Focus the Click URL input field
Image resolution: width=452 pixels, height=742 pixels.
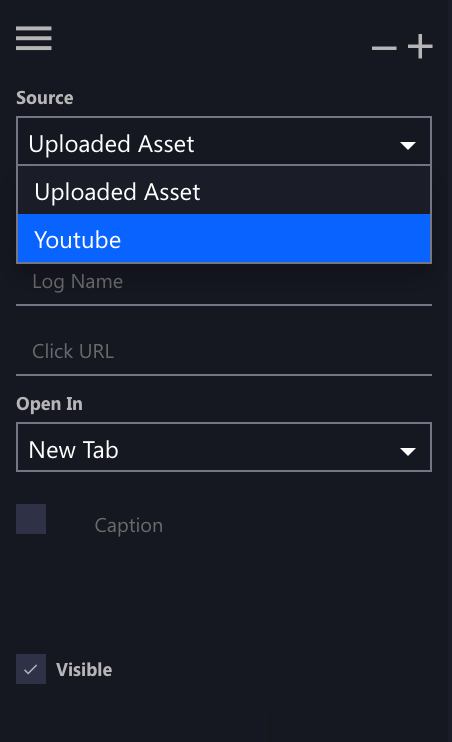[224, 351]
